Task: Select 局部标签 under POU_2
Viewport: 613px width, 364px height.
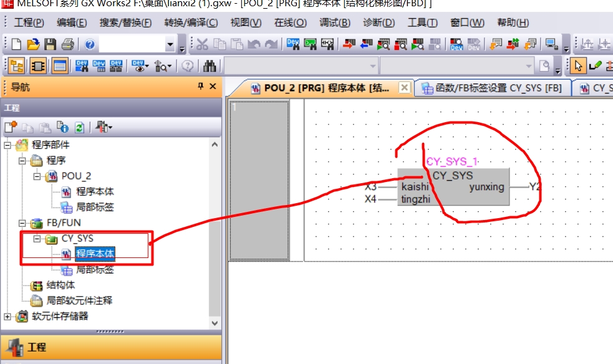Action: tap(95, 207)
